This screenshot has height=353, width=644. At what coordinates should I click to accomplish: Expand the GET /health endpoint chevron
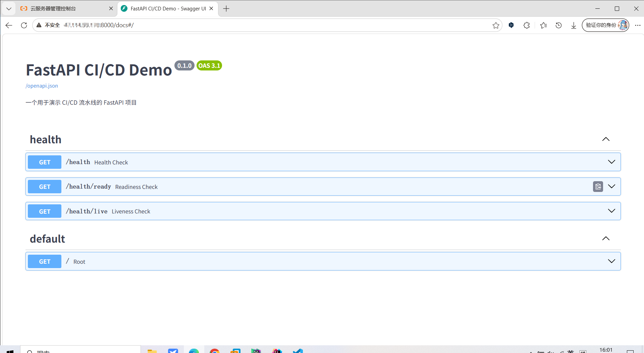pos(611,162)
